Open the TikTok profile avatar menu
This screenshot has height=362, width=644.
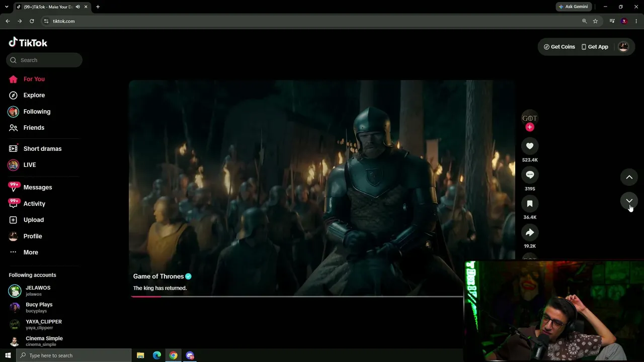(623, 47)
